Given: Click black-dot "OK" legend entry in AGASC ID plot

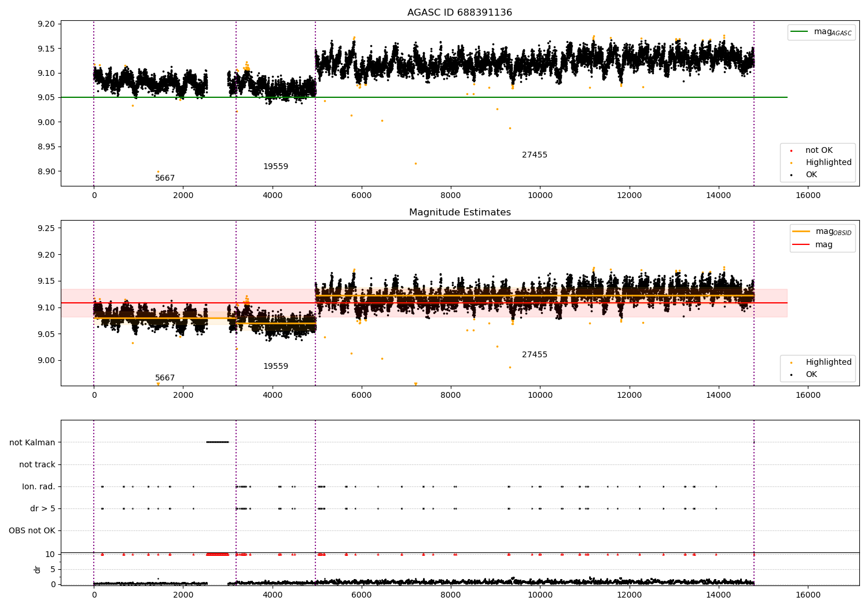Looking at the screenshot, I should (x=811, y=175).
